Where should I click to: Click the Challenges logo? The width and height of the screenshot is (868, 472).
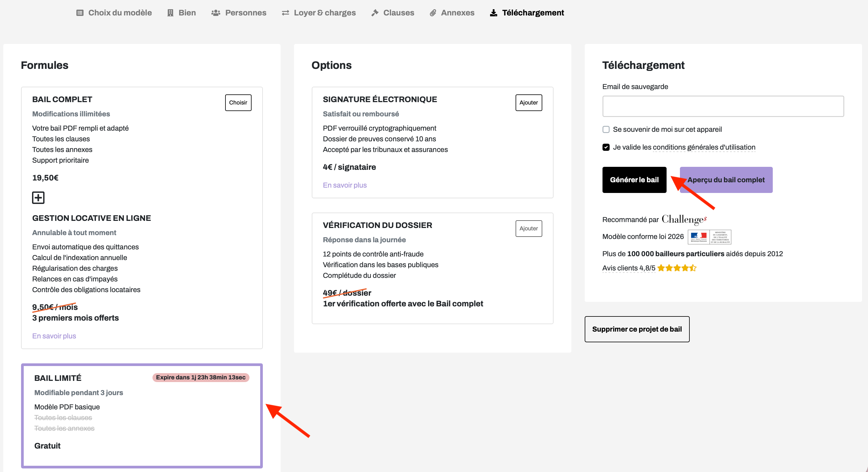tap(684, 219)
